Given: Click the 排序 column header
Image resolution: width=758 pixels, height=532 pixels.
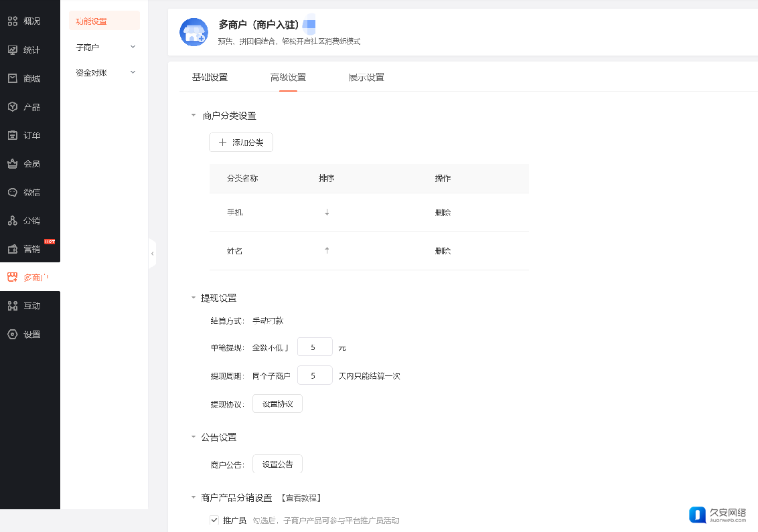Looking at the screenshot, I should tap(327, 178).
